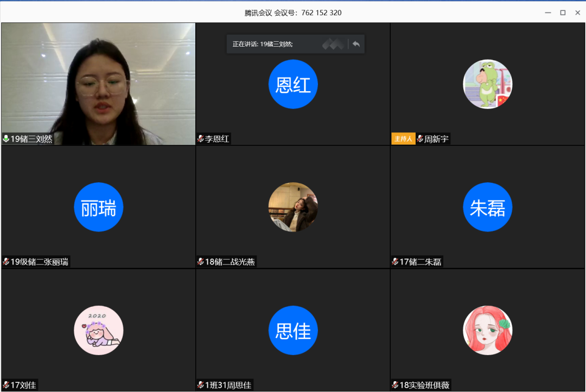The image size is (586, 392).
Task: Select the green frog cartoon avatar
Action: 487,84
